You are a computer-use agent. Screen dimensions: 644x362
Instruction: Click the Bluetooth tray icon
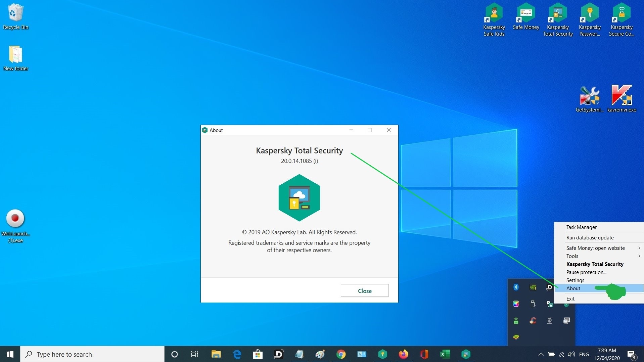[x=516, y=287]
